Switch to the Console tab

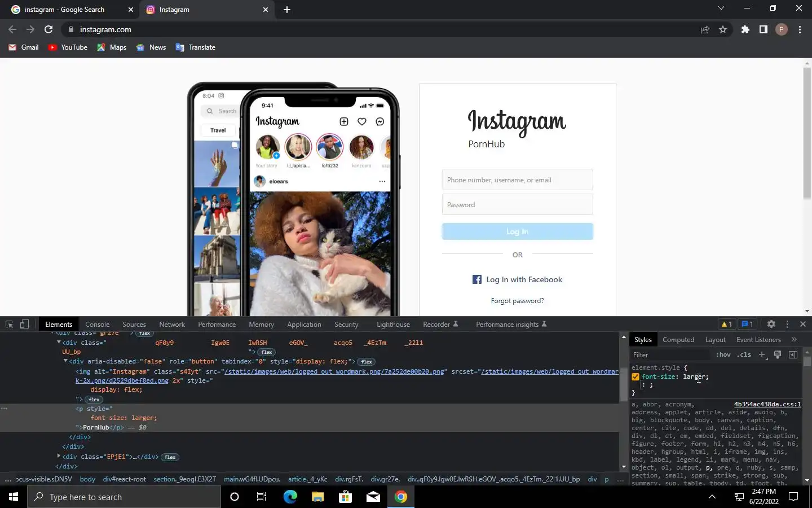click(97, 324)
